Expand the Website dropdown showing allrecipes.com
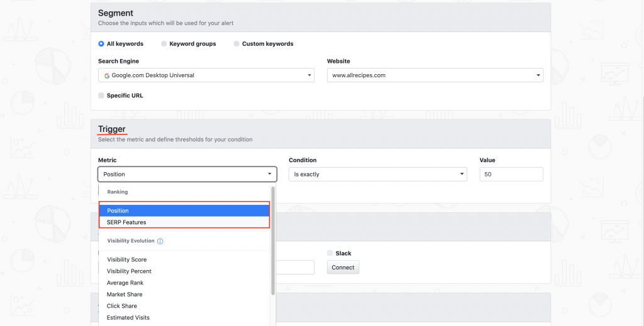 [435, 75]
